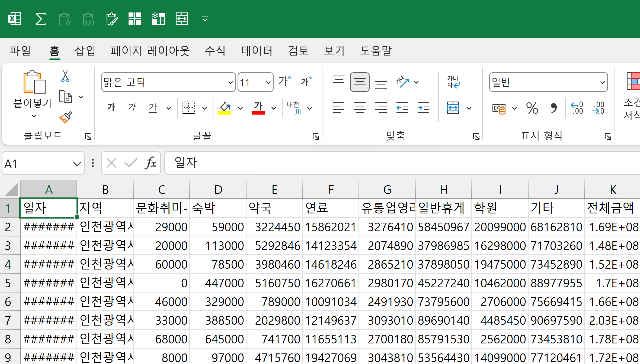
Task: Click the Cut scissors icon
Action: point(65,76)
